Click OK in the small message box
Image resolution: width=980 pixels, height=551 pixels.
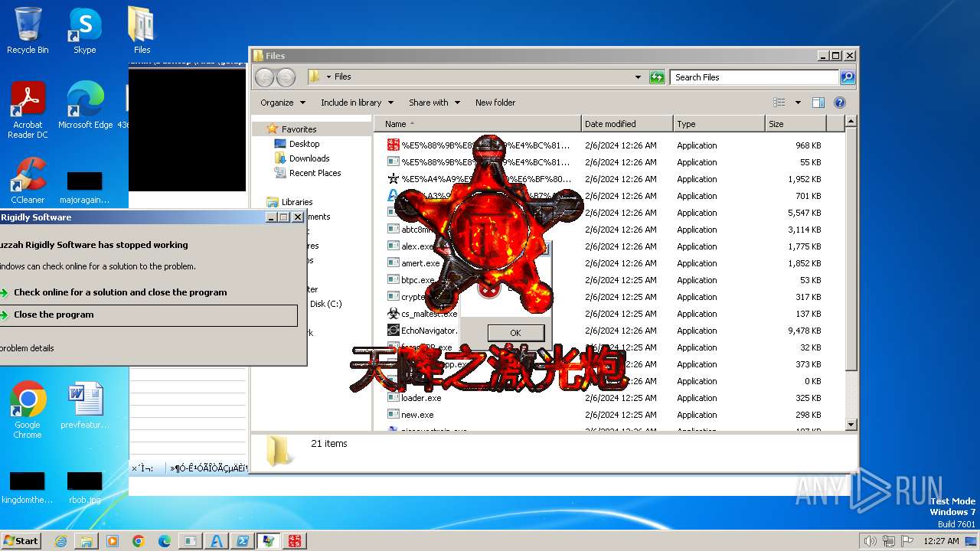click(515, 333)
